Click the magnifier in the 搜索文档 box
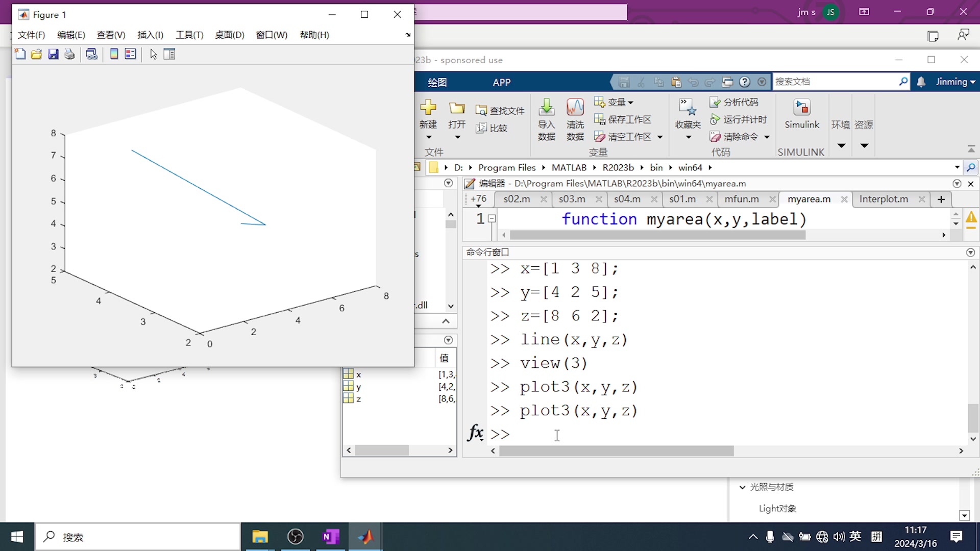The width and height of the screenshot is (980, 551). pos(903,82)
